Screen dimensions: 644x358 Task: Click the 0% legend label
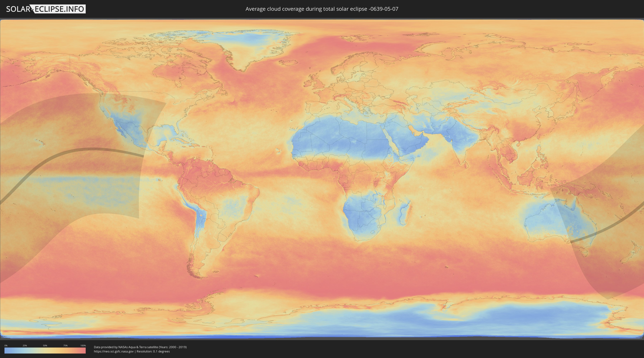coord(6,345)
